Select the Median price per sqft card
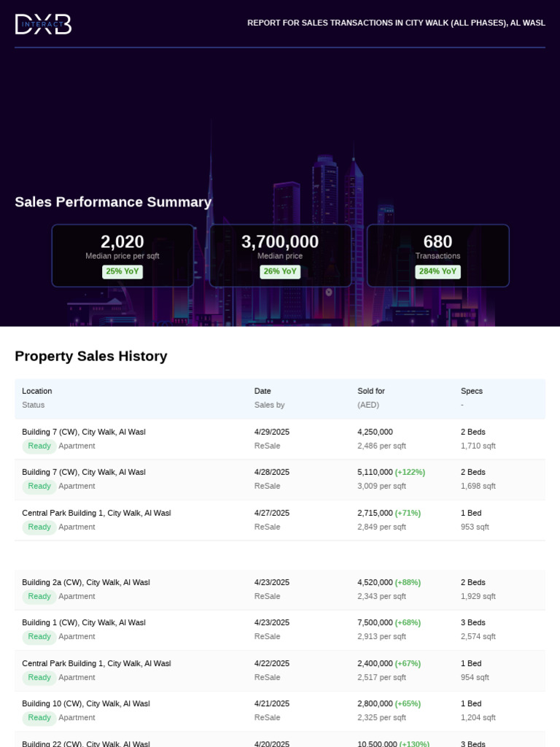Screen dimensions: 560x747 click(x=122, y=255)
